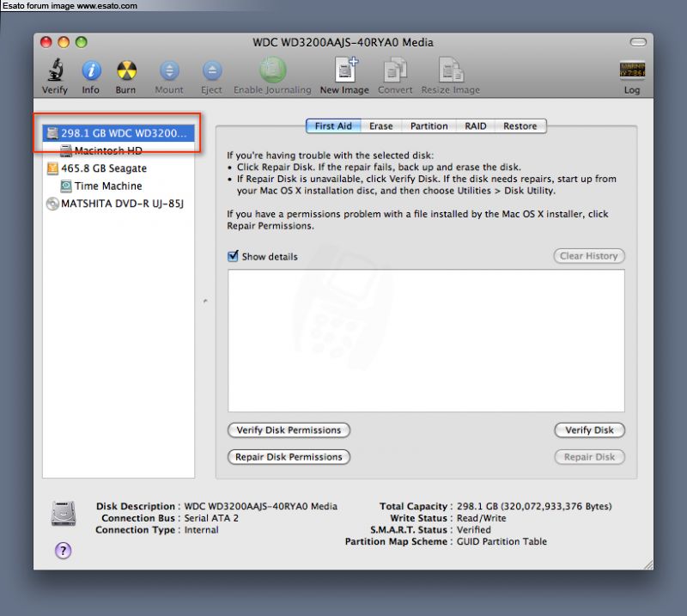687x616 pixels.
Task: Click the Time Machine volume icon
Action: [x=66, y=186]
